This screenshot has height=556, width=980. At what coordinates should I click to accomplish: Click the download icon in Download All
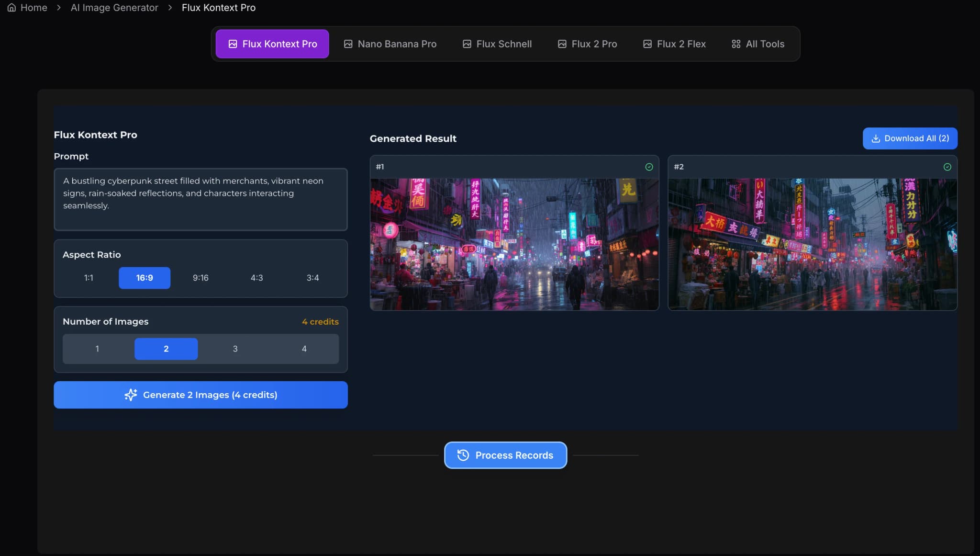coord(876,138)
